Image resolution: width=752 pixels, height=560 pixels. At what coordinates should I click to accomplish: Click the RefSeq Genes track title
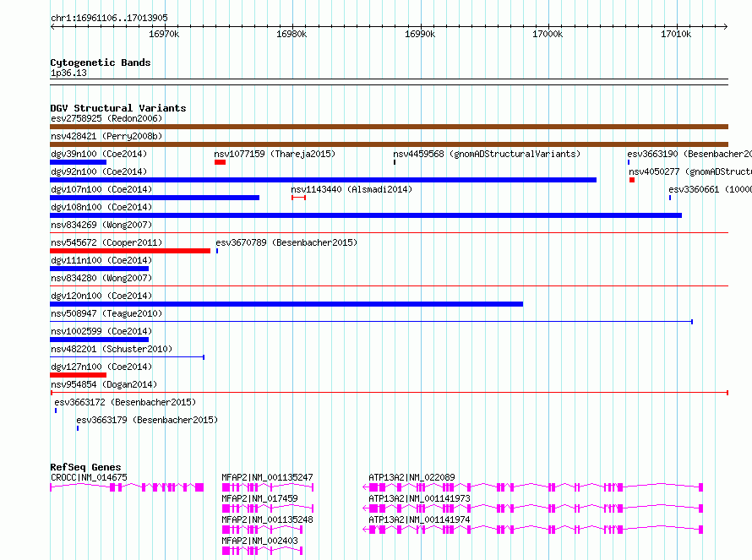85,467
